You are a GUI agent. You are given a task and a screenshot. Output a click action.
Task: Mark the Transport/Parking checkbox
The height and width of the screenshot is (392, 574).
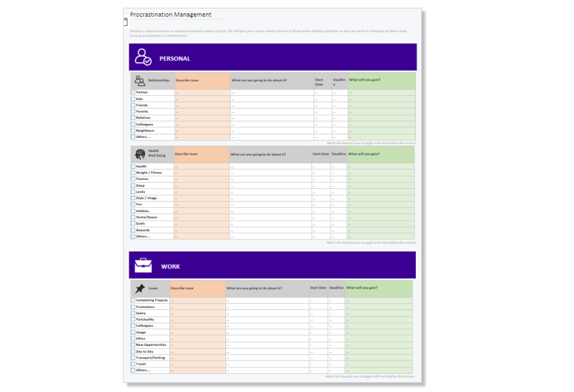[133, 358]
